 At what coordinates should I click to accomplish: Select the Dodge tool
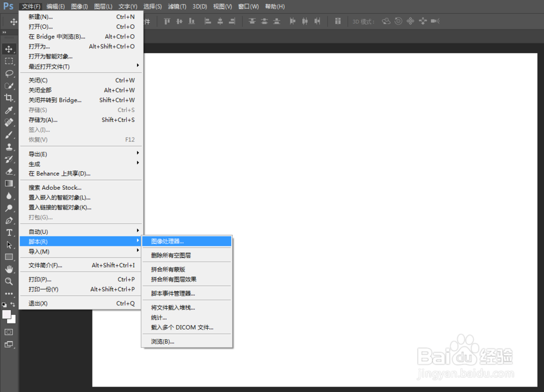click(9, 208)
